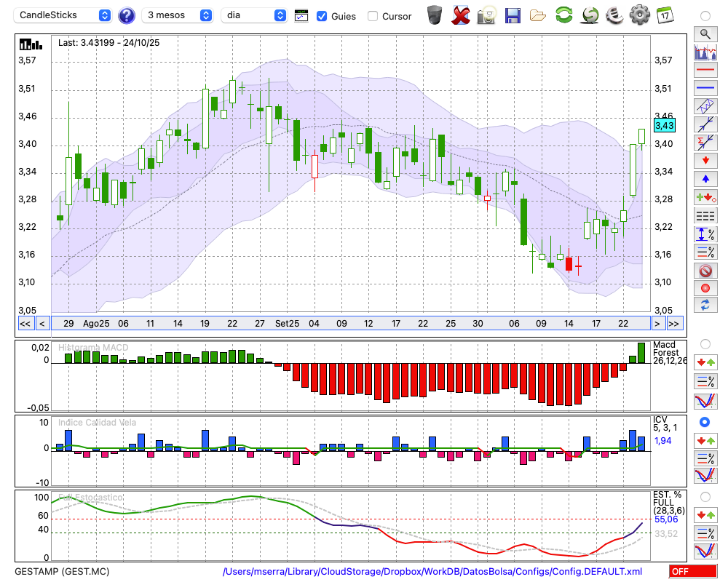Jump to the chart start with << button
This screenshot has height=582, width=728.
(x=25, y=324)
